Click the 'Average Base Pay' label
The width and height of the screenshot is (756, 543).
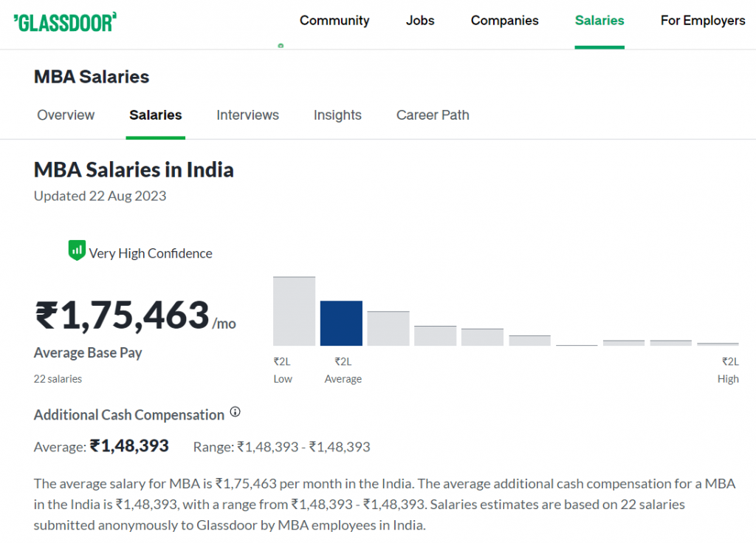(x=88, y=353)
